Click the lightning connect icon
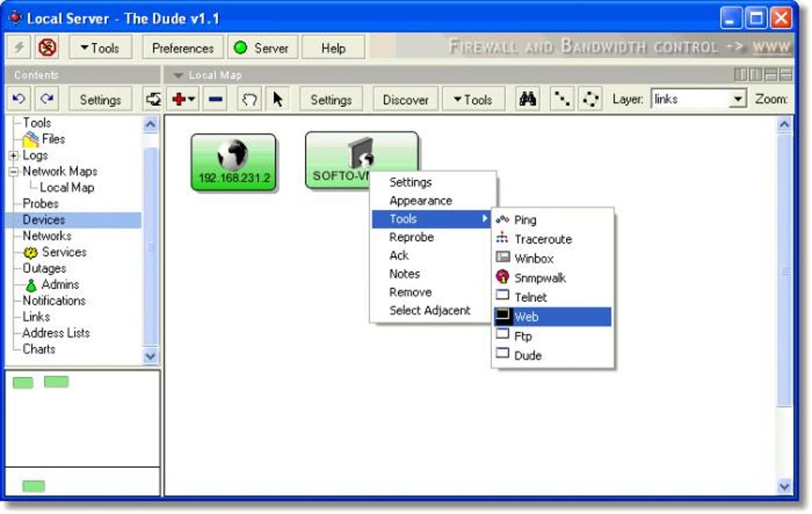Viewport: 812px width, 514px height. [x=19, y=48]
